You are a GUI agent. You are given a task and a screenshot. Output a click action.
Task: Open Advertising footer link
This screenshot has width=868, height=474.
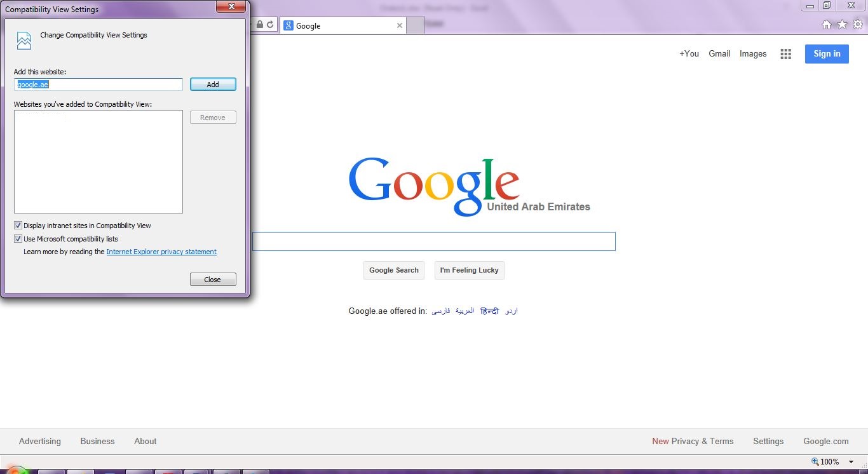[x=40, y=441]
